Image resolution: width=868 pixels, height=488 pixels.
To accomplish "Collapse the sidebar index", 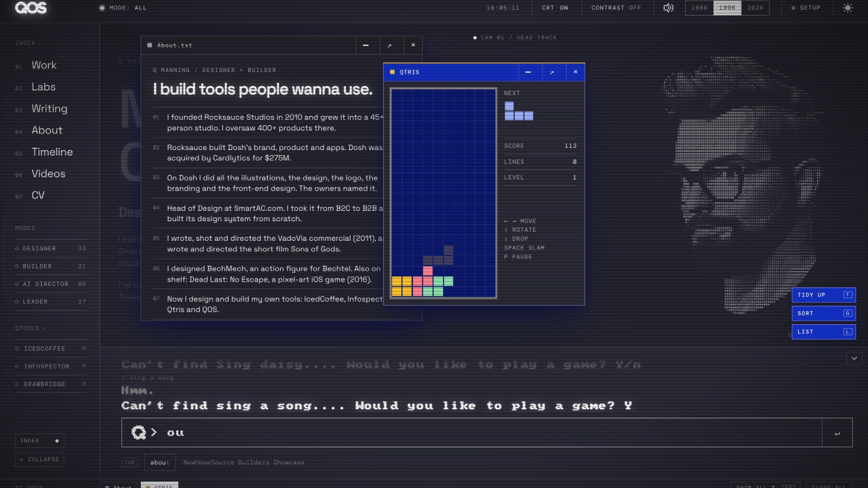I will click(x=40, y=459).
